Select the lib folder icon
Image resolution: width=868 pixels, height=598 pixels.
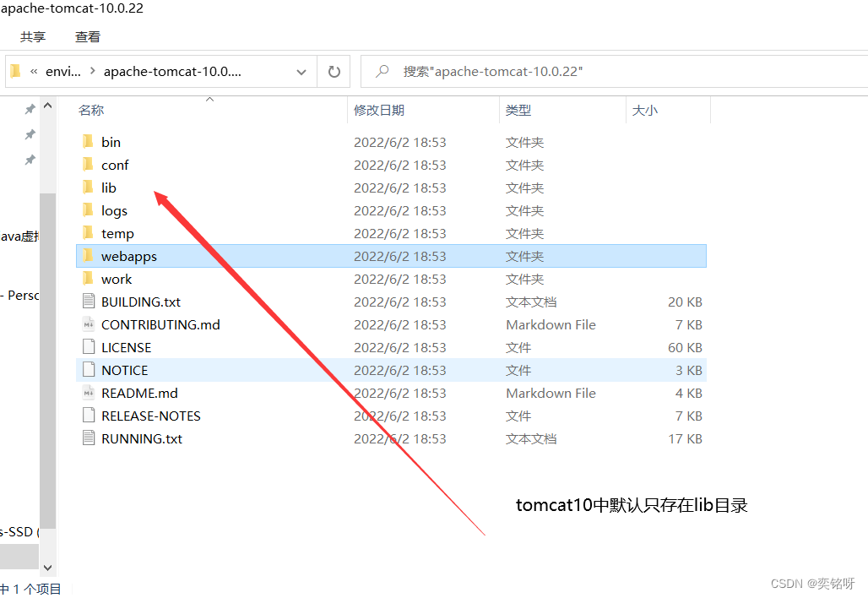point(88,188)
